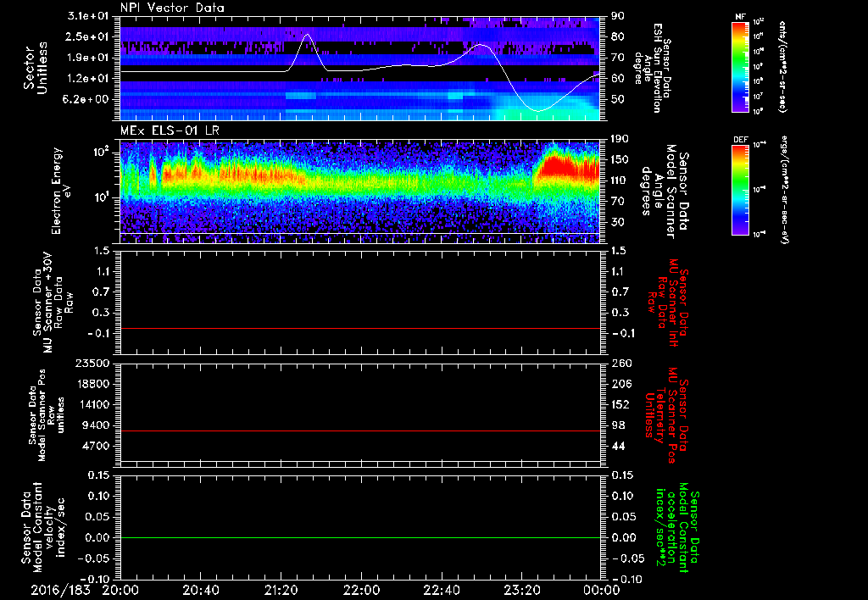
Task: Click the green flat line in velocity panel
Action: click(360, 537)
